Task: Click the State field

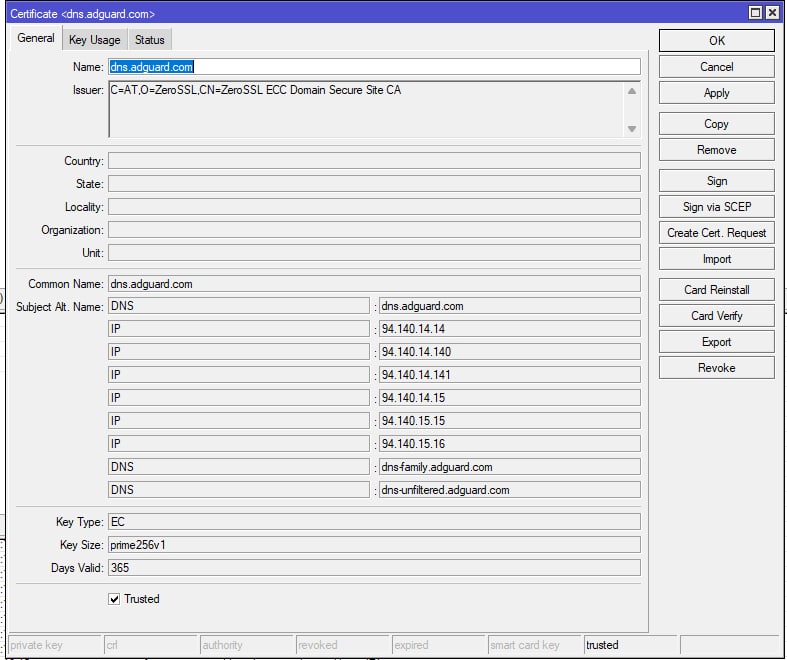Action: point(374,184)
